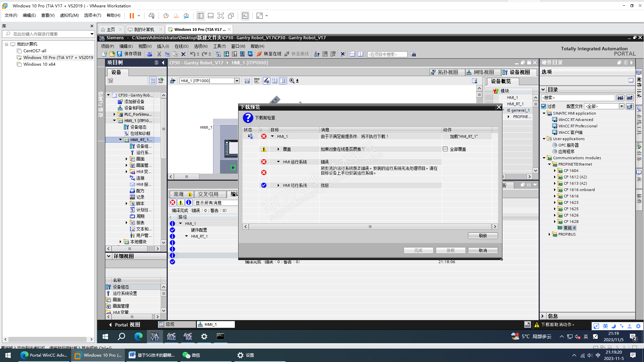The image size is (644, 362).
Task: Collapse the HMI 运行系统 error row
Action: click(278, 162)
